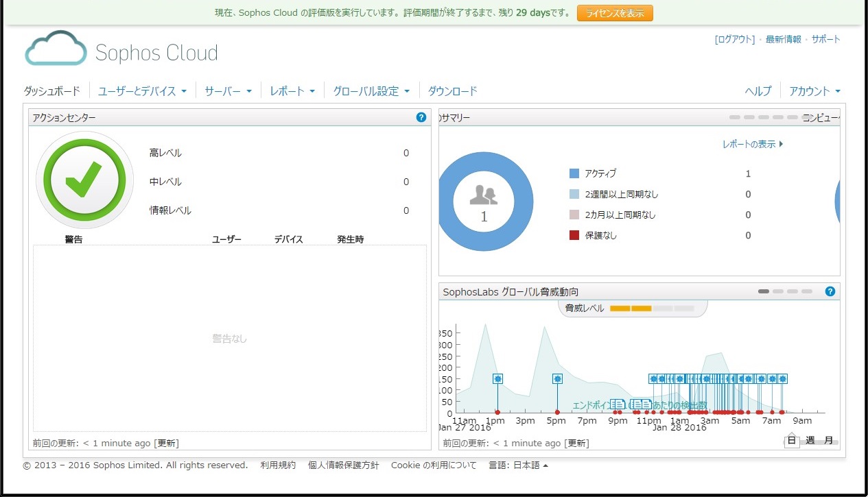The width and height of the screenshot is (868, 497).
Task: Click 更新 in threat panel footer
Action: pos(577,444)
